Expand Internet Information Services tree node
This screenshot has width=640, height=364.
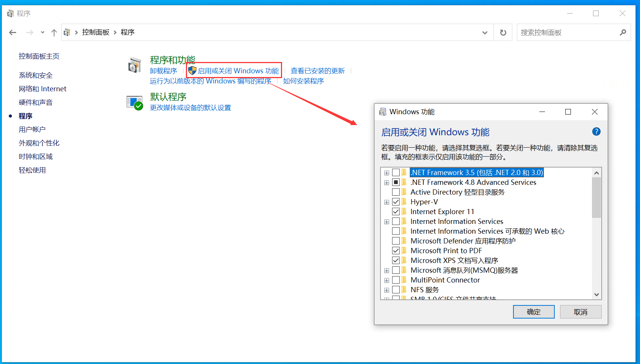[386, 222]
